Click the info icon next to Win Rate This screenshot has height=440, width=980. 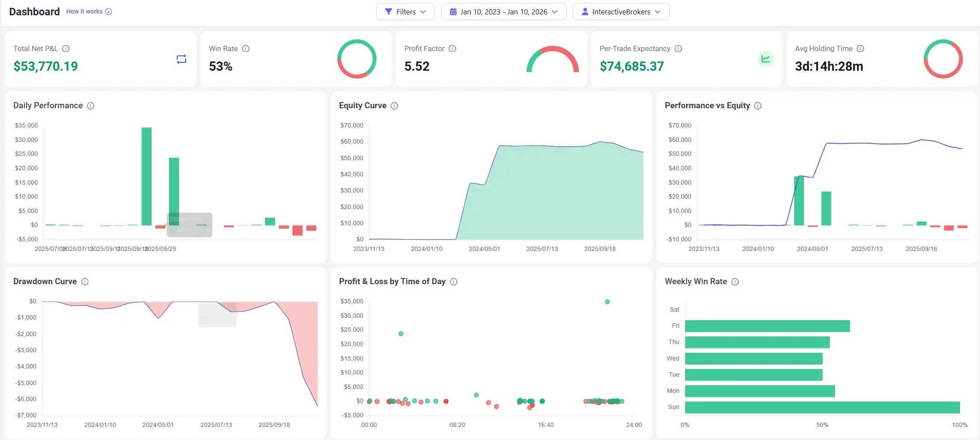pos(246,48)
